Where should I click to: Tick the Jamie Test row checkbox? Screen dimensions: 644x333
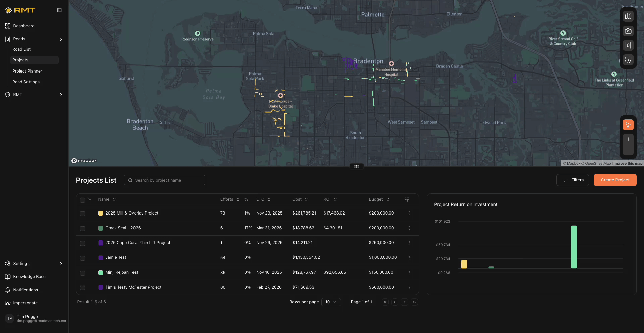[83, 258]
